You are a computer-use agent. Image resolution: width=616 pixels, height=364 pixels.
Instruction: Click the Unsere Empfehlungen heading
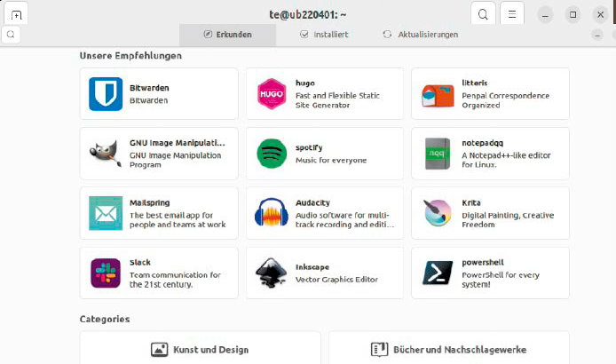[130, 56]
